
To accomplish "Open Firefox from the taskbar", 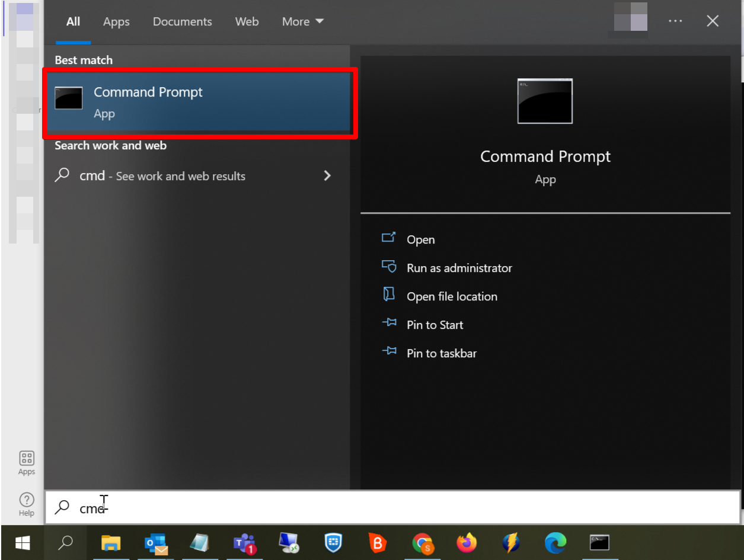I will (467, 542).
